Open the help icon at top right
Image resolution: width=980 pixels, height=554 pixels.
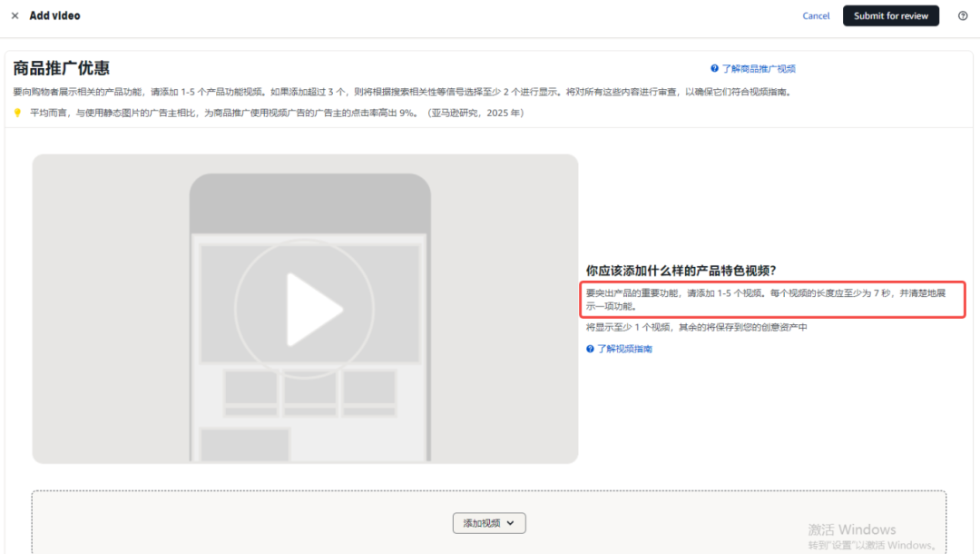click(961, 15)
